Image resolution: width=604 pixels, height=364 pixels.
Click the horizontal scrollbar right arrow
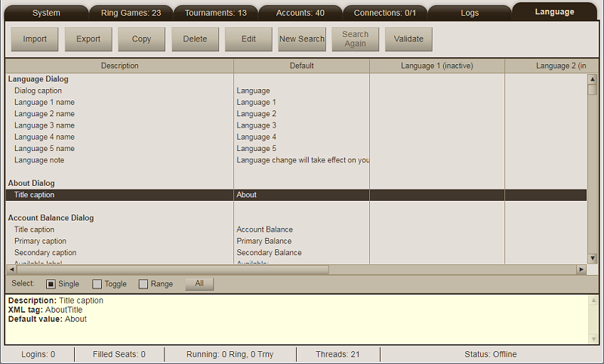[x=581, y=269]
